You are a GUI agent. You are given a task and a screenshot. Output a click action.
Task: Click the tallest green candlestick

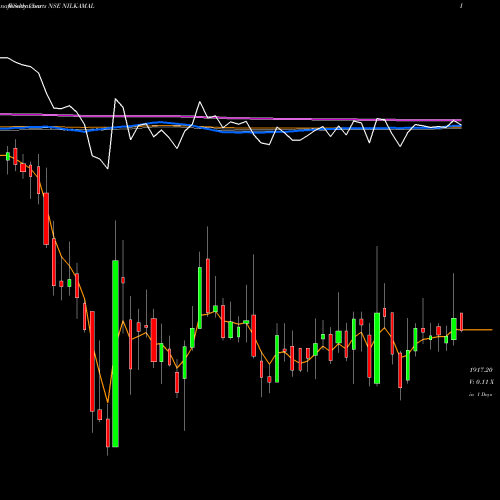pyautogui.click(x=115, y=353)
